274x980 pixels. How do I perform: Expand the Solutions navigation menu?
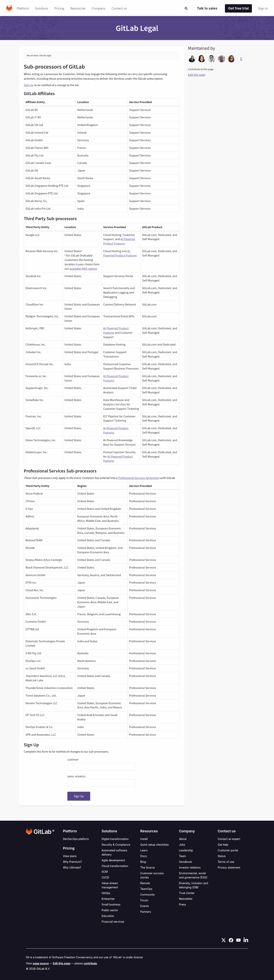tap(41, 8)
